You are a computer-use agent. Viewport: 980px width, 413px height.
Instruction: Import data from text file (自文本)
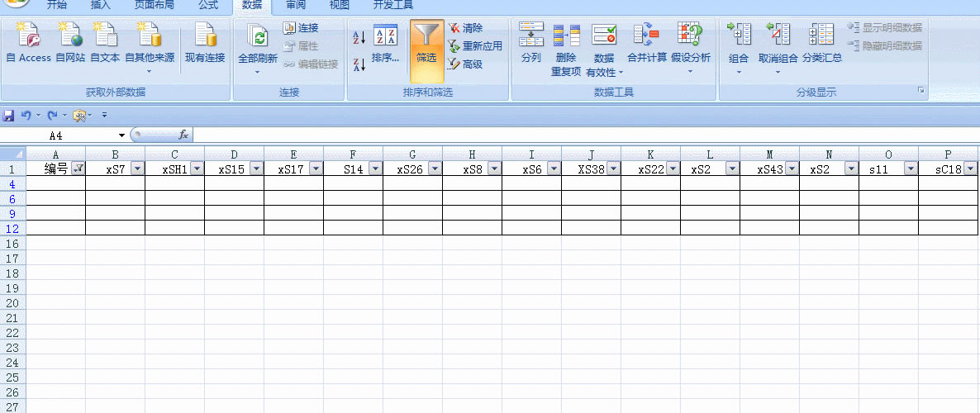pyautogui.click(x=105, y=41)
